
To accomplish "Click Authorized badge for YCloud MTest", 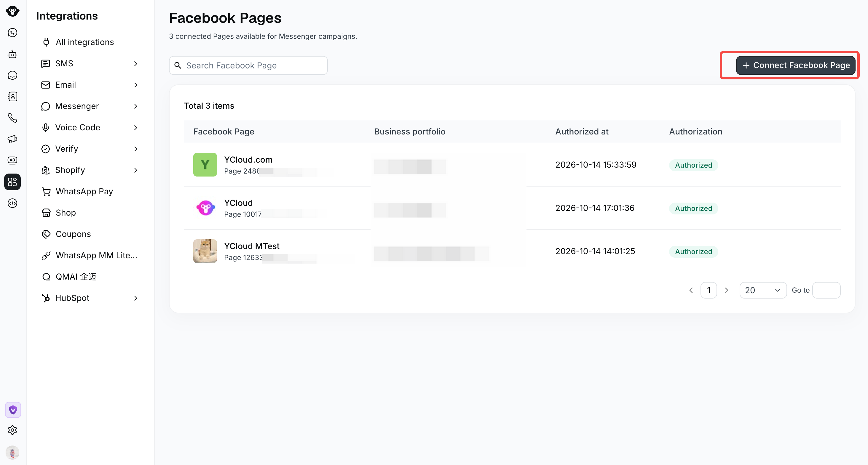I will (x=693, y=251).
